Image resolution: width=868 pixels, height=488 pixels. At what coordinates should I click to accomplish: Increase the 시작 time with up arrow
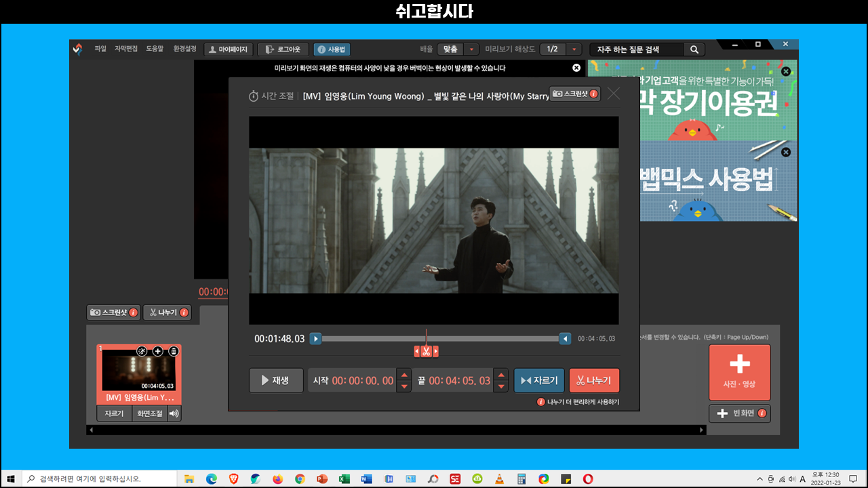(x=404, y=375)
